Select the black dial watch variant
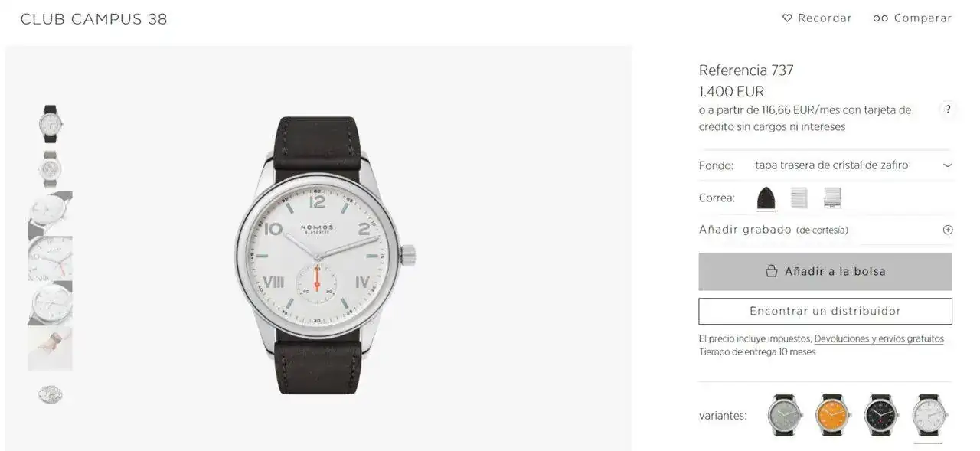This screenshot has height=451, width=980. click(880, 415)
